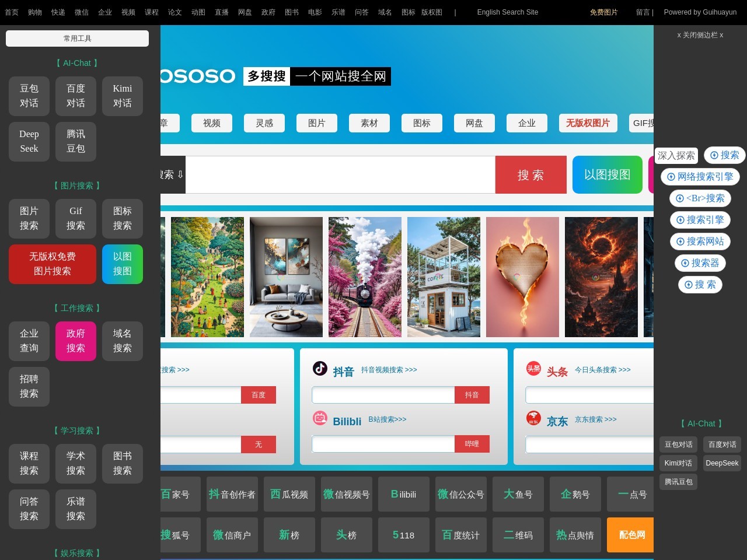Click the JD (京东) logo icon
747x560 pixels.
tap(533, 418)
